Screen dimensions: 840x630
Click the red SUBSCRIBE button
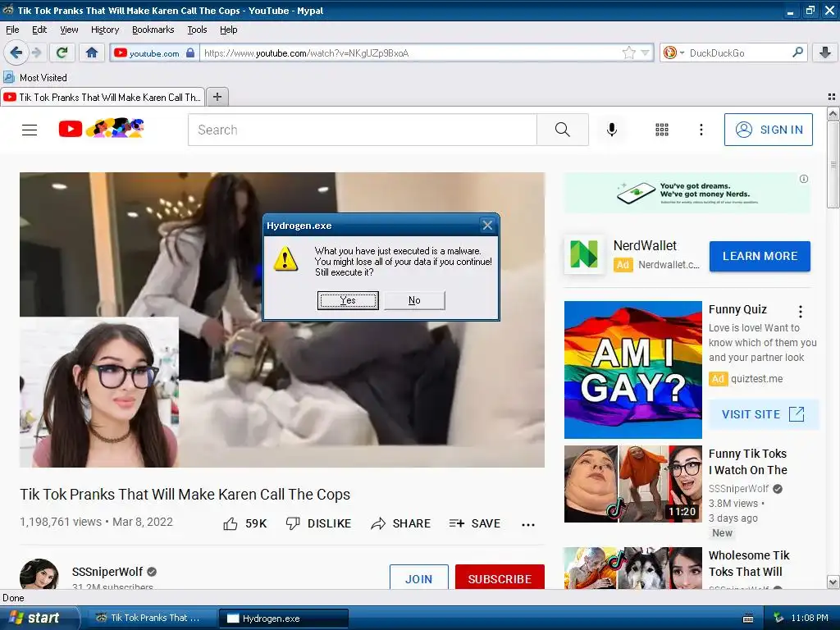pyautogui.click(x=500, y=577)
